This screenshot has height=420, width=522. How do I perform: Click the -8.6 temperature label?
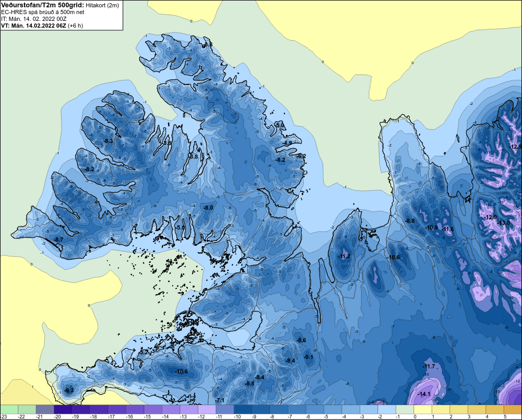[x=301, y=340]
